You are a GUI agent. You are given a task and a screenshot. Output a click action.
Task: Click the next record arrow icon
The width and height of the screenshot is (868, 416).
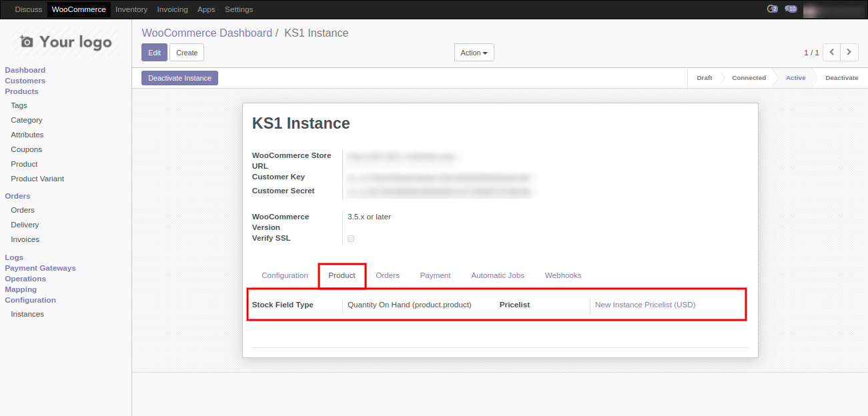click(x=849, y=52)
